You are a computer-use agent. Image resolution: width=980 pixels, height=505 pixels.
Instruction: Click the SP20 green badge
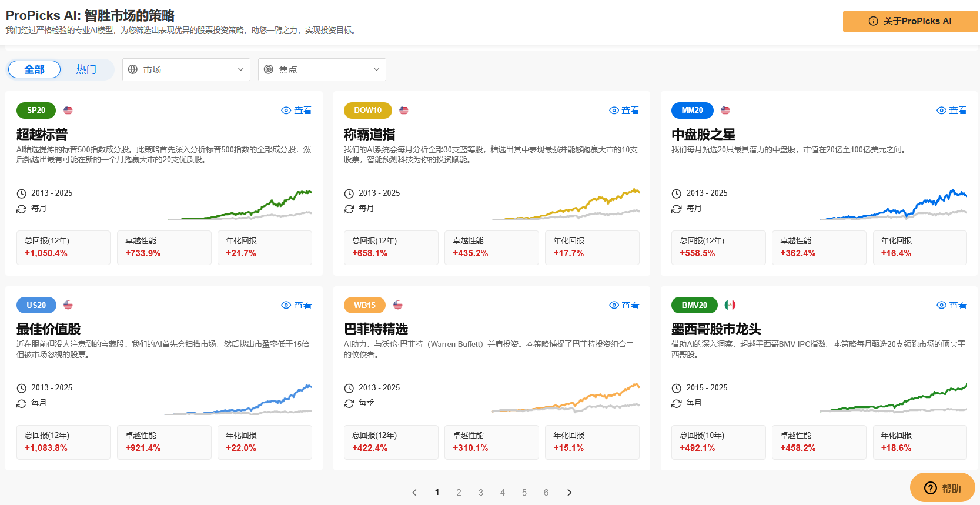[x=36, y=110]
